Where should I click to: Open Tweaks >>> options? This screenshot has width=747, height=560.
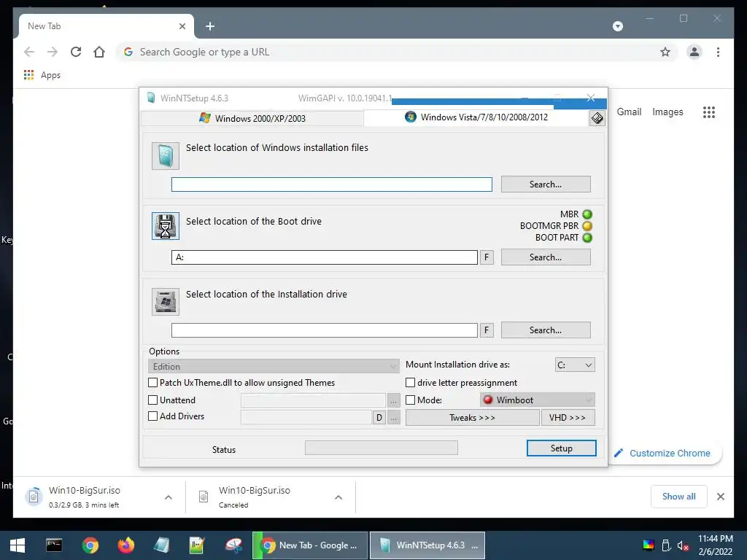coord(472,418)
